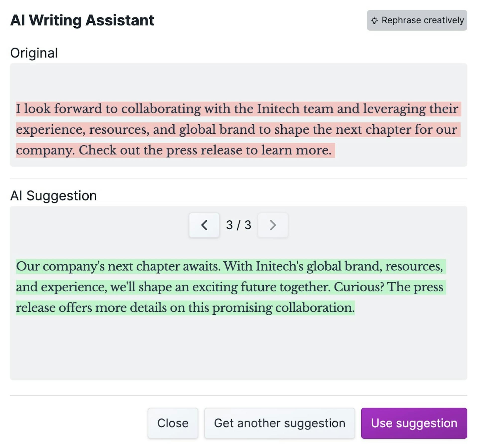478x448 pixels.
Task: Click the red highlighted original paragraph
Action: (x=237, y=129)
